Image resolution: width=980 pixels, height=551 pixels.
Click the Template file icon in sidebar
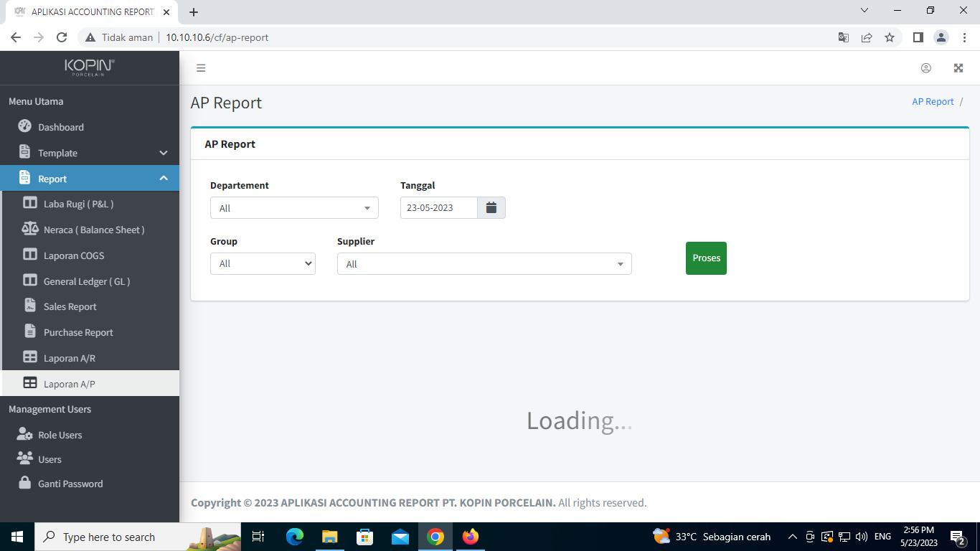point(24,152)
